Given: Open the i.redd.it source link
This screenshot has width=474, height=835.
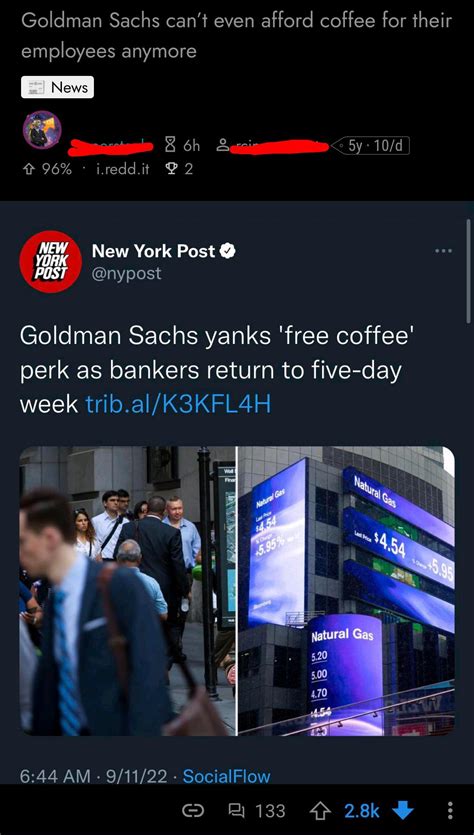Looking at the screenshot, I should point(122,169).
